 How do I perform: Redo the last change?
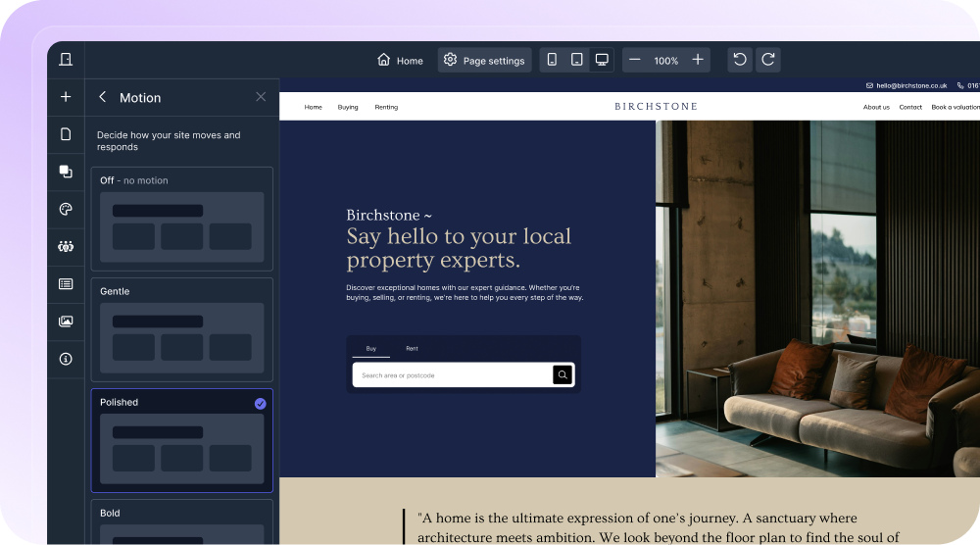768,60
